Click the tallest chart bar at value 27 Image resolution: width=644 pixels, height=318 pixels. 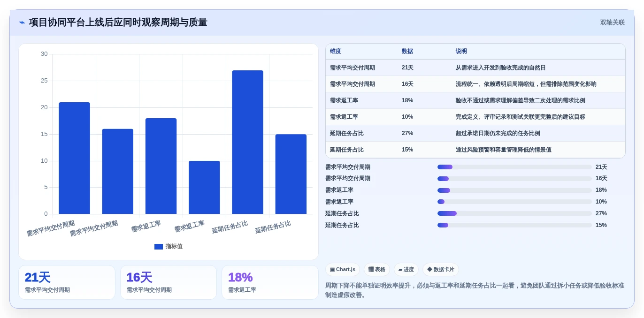247,142
